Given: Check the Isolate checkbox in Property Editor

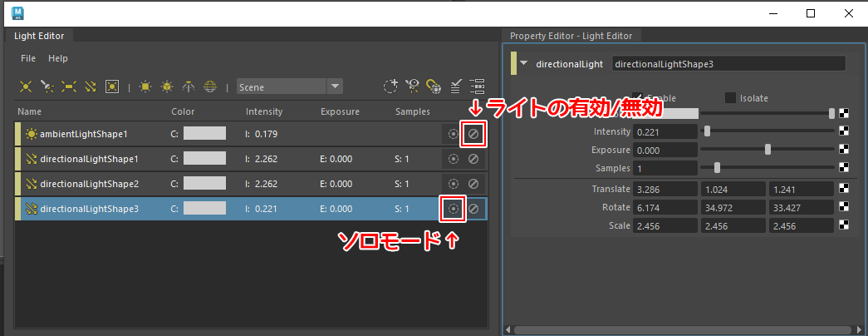Looking at the screenshot, I should click(731, 98).
